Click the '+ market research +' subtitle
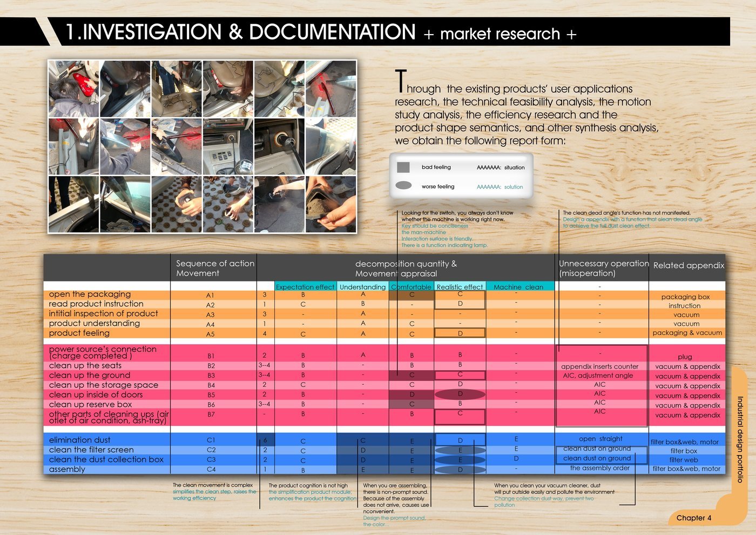This screenshot has height=535, width=756. click(x=500, y=34)
